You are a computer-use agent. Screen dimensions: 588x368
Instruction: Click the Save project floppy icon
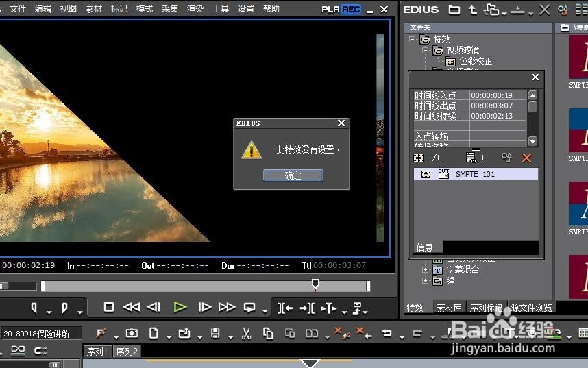tap(215, 333)
